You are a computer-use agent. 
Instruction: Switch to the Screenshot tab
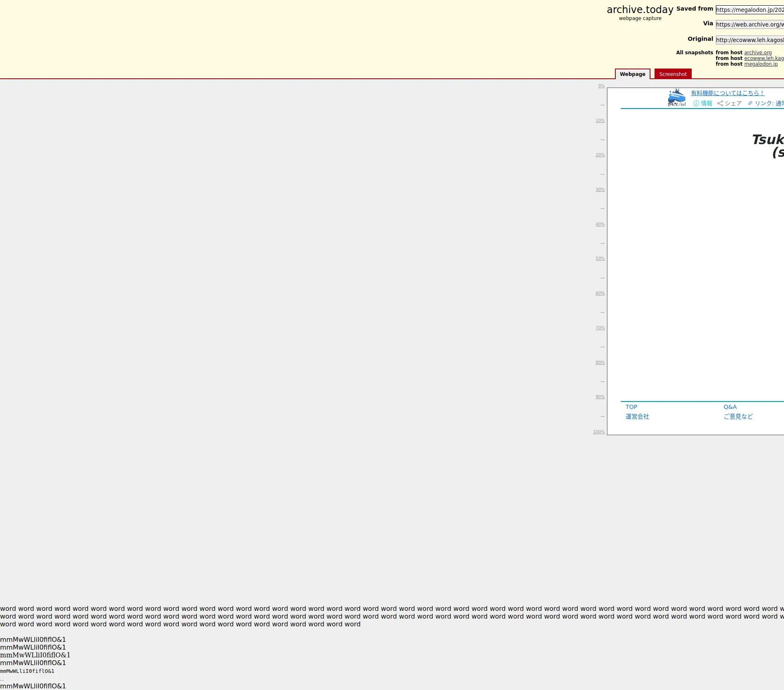(673, 74)
